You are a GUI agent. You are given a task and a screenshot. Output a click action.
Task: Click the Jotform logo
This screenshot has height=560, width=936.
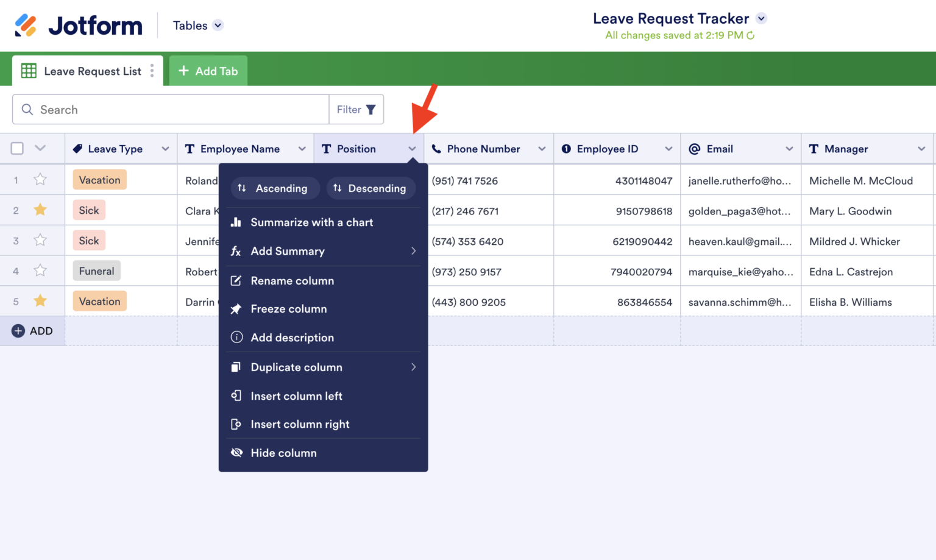77,25
